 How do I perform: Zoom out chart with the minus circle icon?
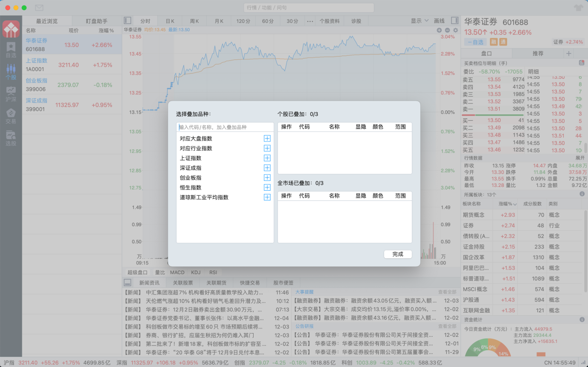pyautogui.click(x=447, y=30)
